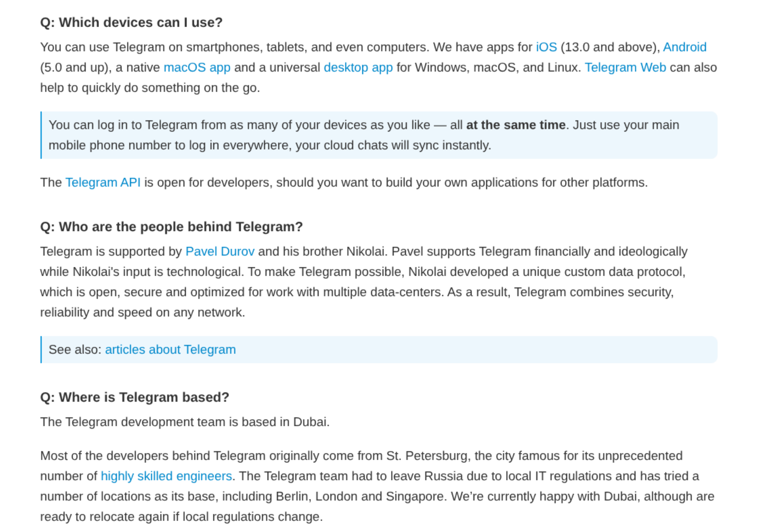The width and height of the screenshot is (766, 532).
Task: Follow the macOS app link
Action: tap(197, 67)
